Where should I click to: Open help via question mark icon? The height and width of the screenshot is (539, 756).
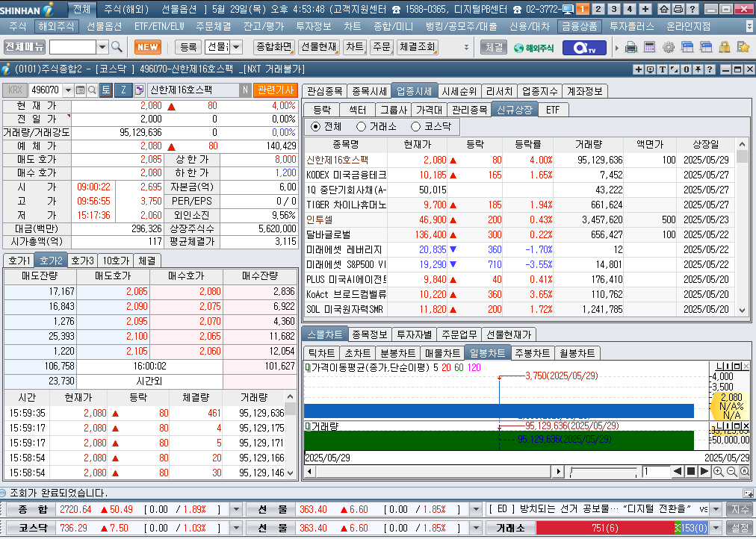click(692, 9)
